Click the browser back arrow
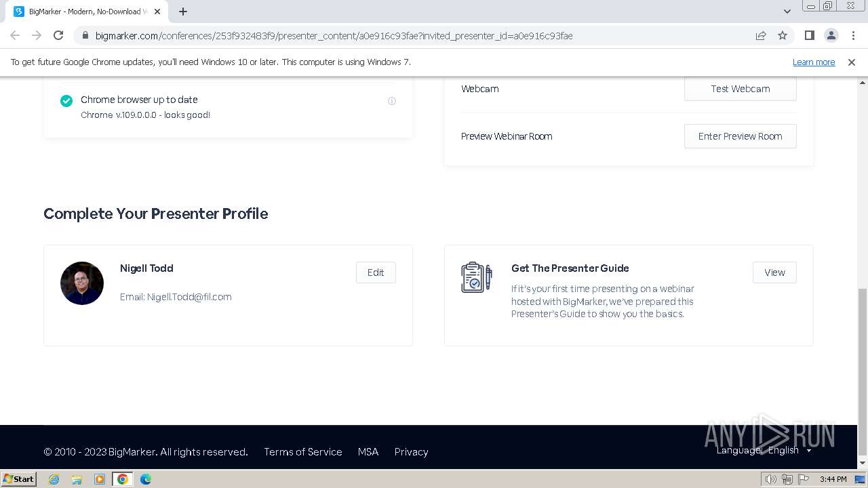Screen dimensions: 868x488 coord(15,35)
